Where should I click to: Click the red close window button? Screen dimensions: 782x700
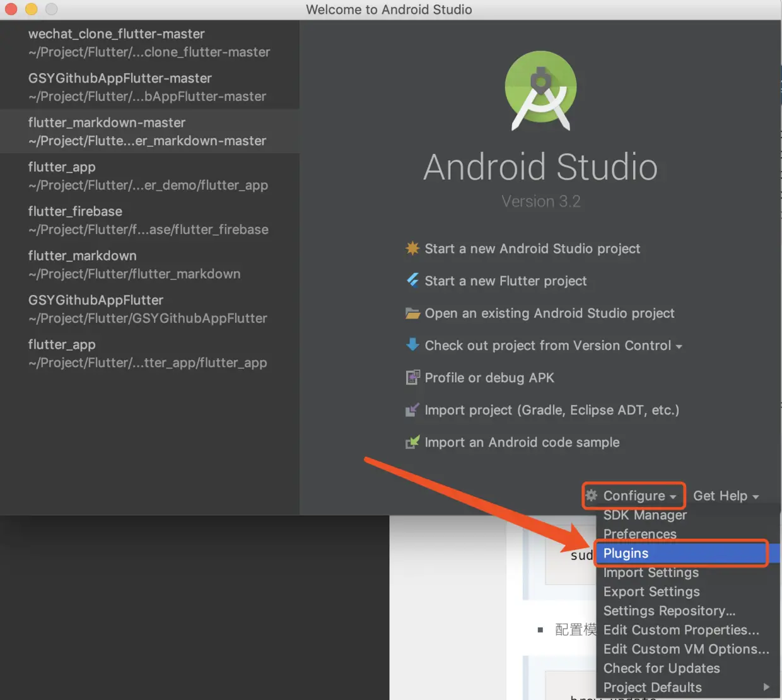(11, 9)
